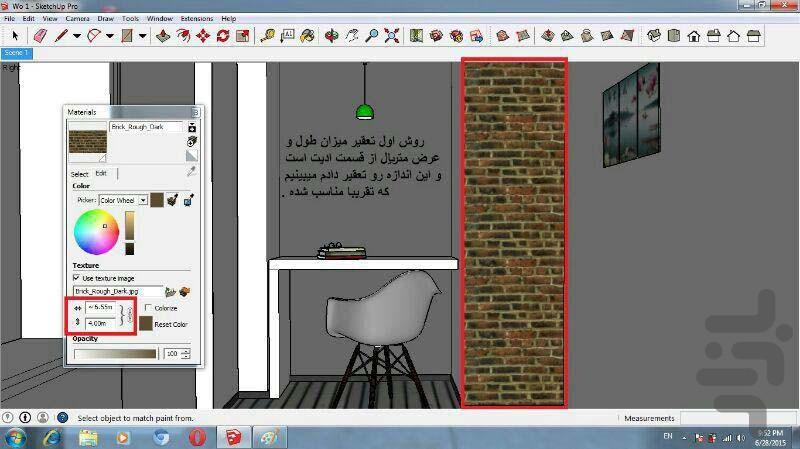Choose the Orbit camera tool
Viewport: 800px width, 449px height.
[x=332, y=36]
